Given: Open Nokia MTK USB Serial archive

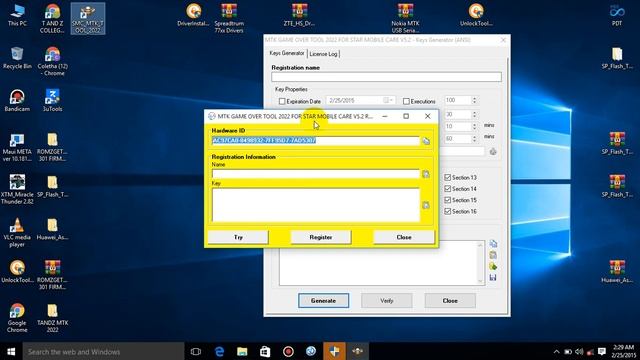Looking at the screenshot, I should click(x=405, y=18).
